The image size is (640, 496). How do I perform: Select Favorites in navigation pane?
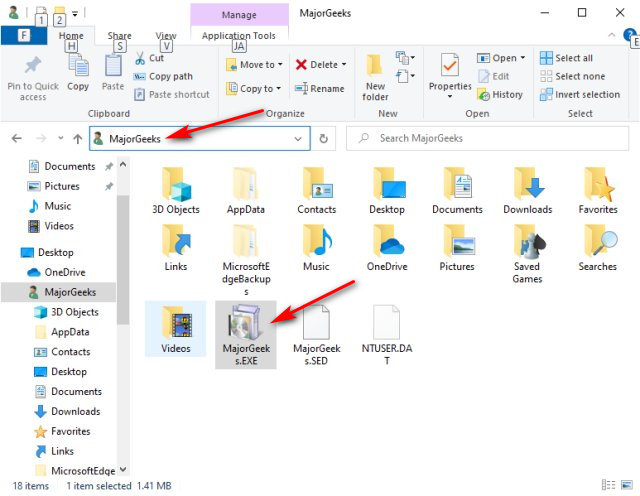point(62,431)
